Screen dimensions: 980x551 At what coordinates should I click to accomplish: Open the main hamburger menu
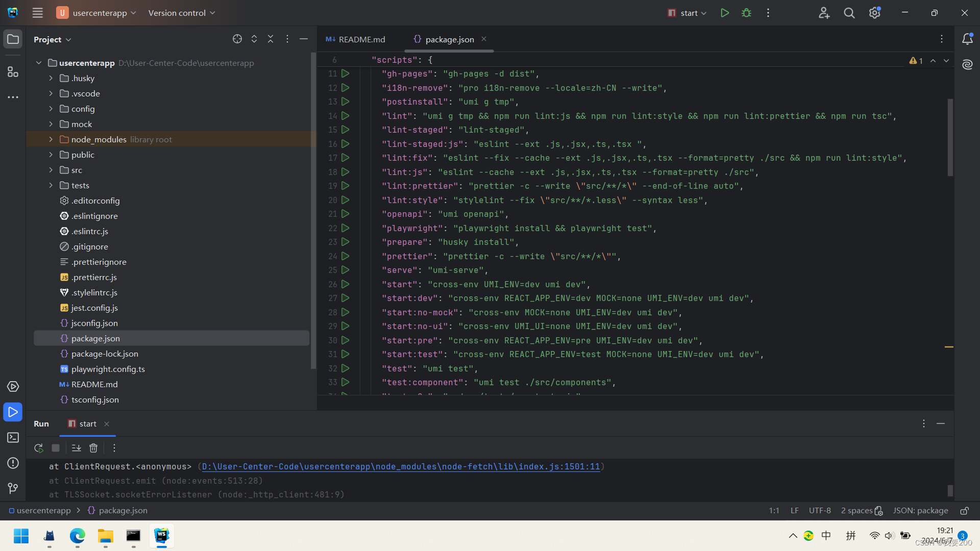tap(37, 13)
